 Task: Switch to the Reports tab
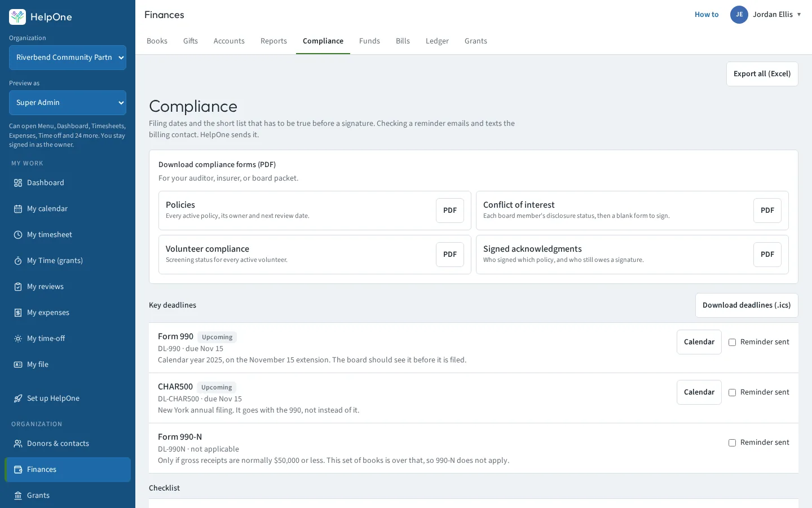coord(273,41)
